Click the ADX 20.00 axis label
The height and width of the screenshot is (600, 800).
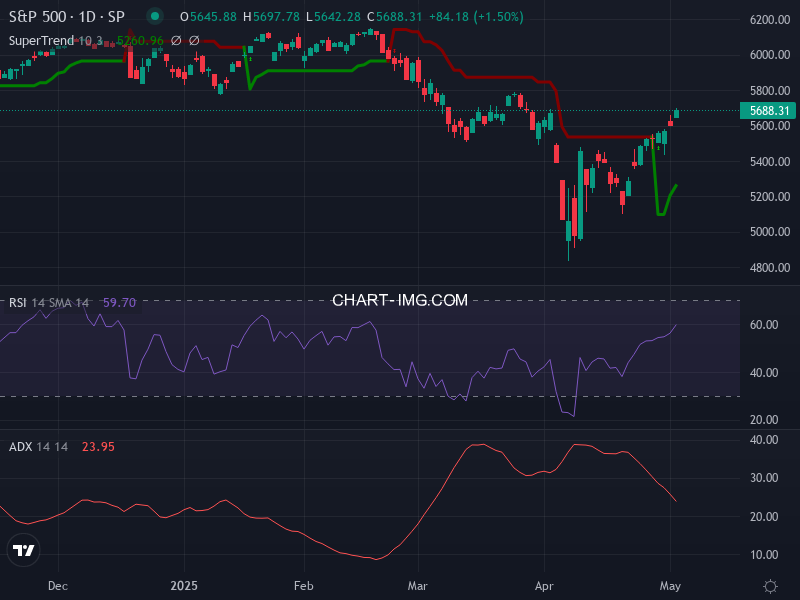point(764,517)
